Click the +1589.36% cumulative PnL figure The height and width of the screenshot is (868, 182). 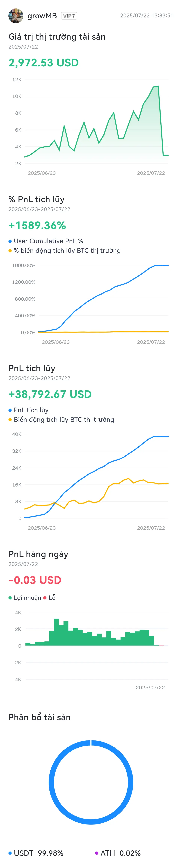point(37,225)
